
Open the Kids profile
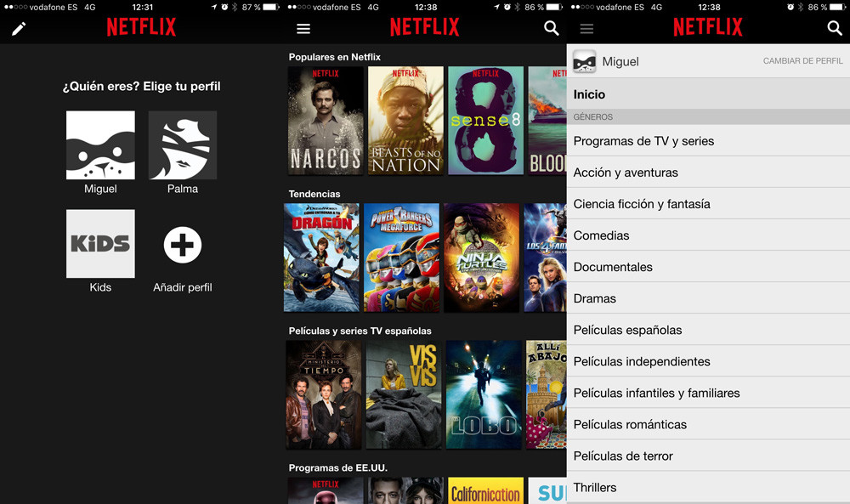tap(100, 244)
